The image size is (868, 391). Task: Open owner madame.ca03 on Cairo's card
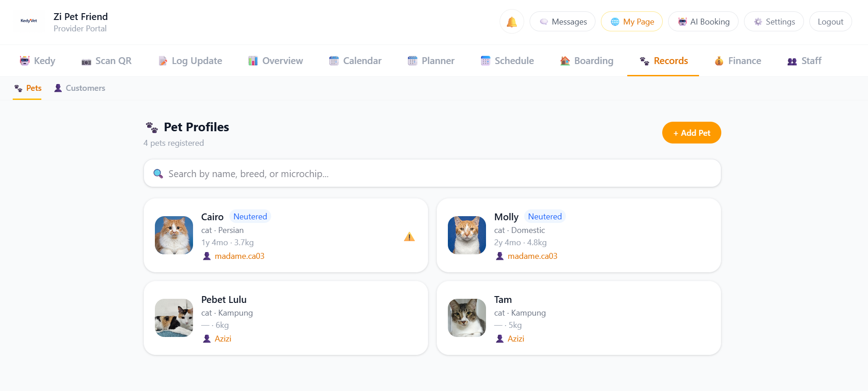click(239, 256)
